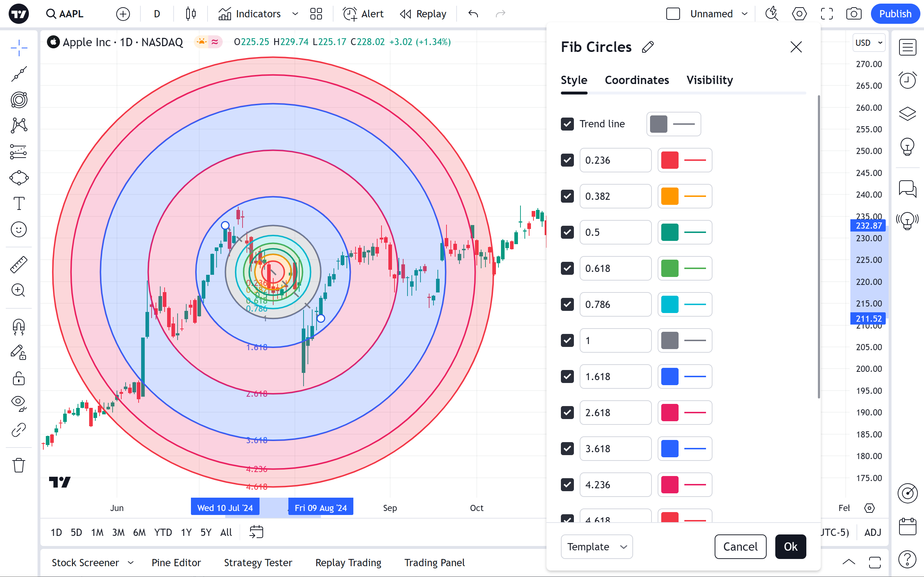The image size is (924, 577).
Task: Select the Text drawing tool
Action: [x=19, y=203]
